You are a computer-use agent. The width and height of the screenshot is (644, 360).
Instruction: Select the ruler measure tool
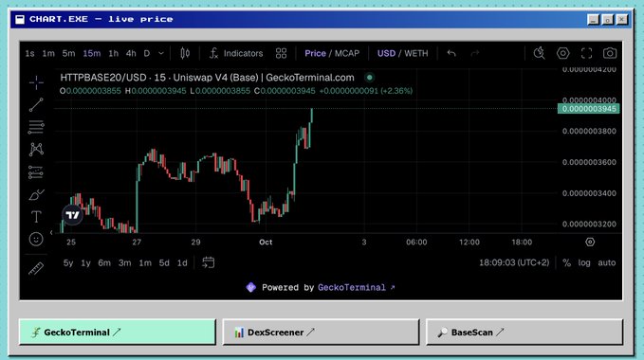[x=36, y=268]
